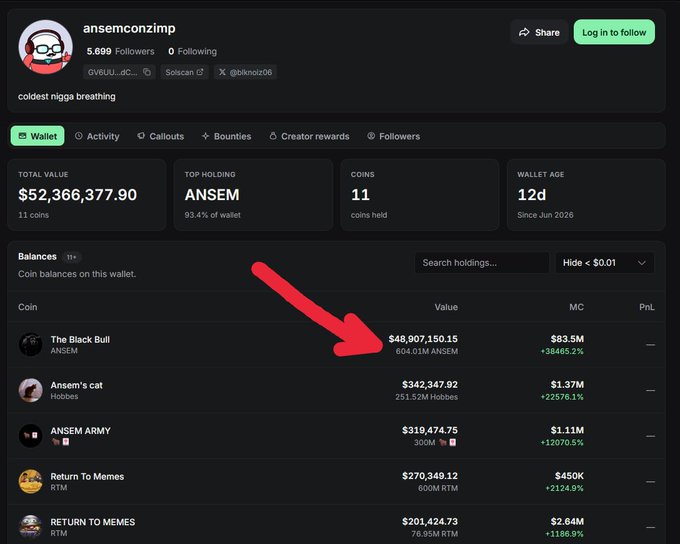Click the MC column header
The image size is (680, 544).
[x=576, y=307]
